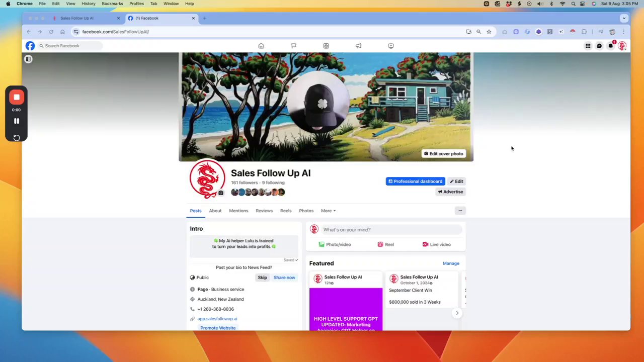Expand the More dropdown in page tabs
This screenshot has width=644, height=362.
point(329,211)
